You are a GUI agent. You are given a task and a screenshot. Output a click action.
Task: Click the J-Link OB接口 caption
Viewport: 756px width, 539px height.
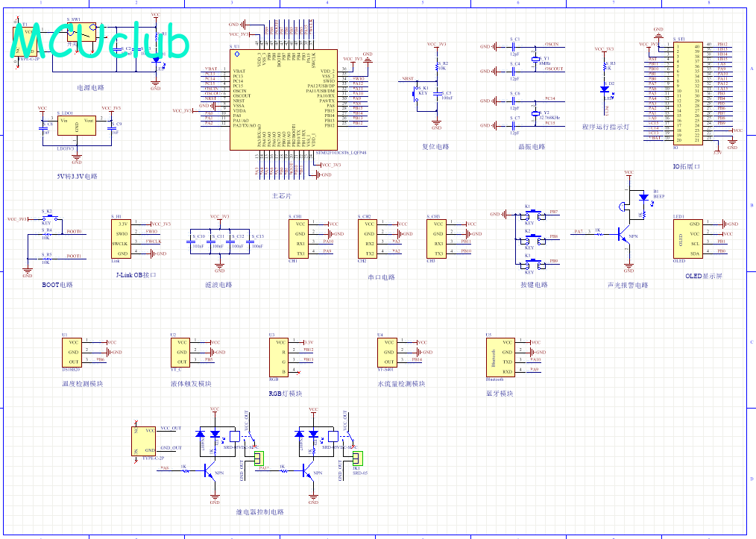pyautogui.click(x=136, y=275)
